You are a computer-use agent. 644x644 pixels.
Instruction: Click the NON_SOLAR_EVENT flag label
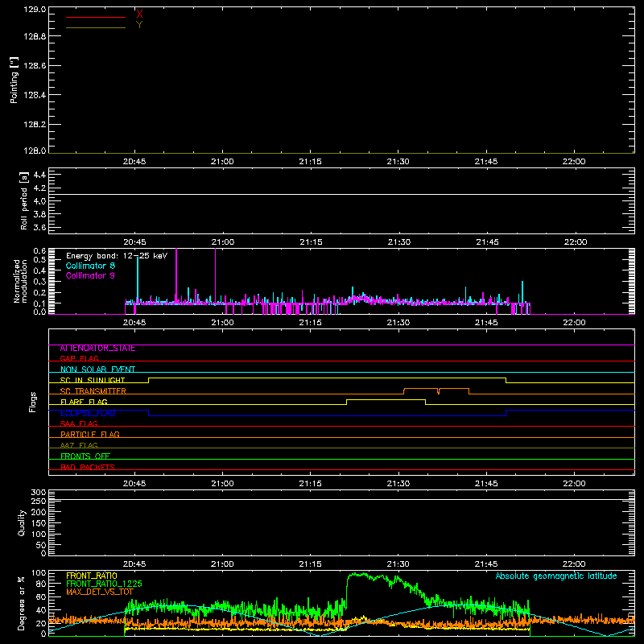(97, 369)
